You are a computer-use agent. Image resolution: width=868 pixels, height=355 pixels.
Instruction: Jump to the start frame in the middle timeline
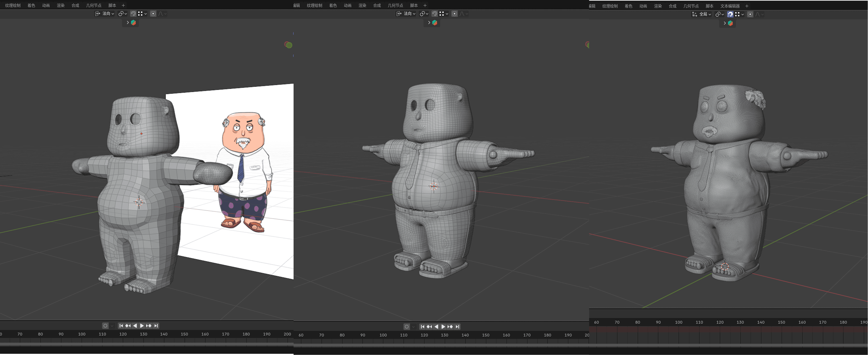point(422,327)
